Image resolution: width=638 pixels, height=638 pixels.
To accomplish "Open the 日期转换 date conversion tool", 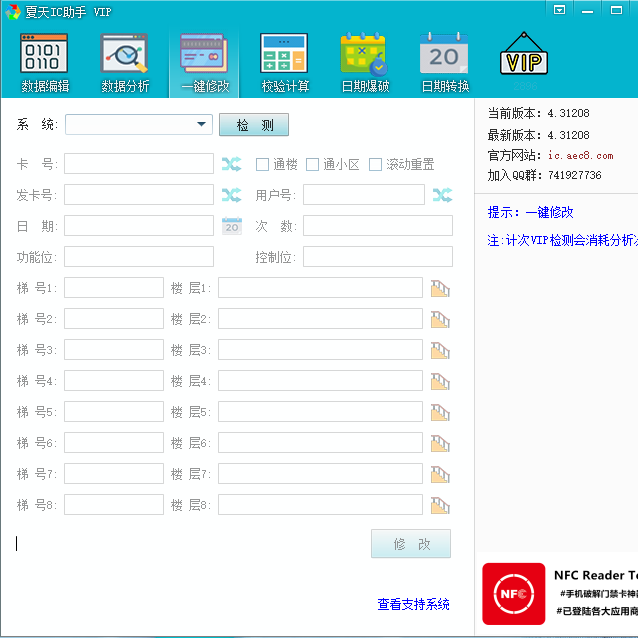I will (445, 63).
